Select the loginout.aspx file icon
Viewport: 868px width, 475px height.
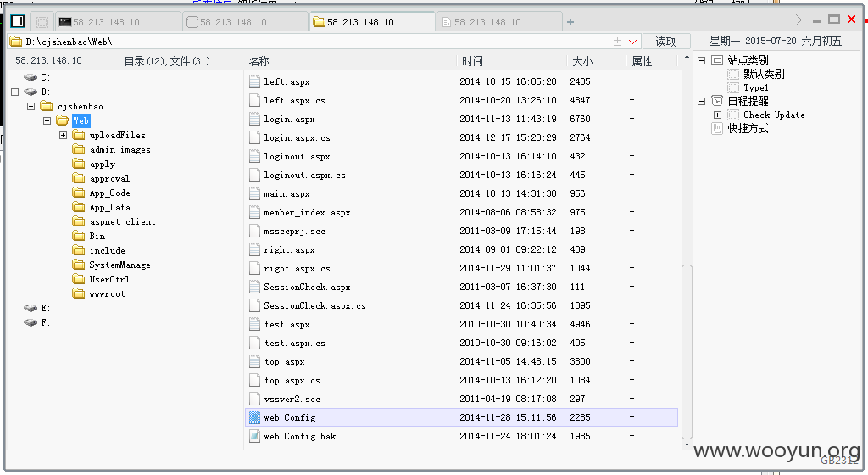click(x=254, y=156)
